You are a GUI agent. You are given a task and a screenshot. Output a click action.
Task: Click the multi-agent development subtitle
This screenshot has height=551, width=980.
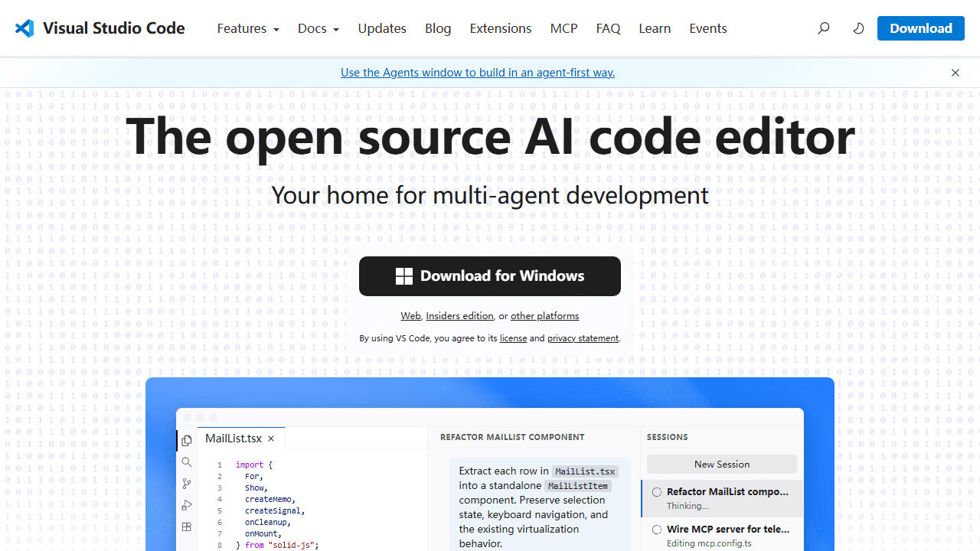pos(490,195)
